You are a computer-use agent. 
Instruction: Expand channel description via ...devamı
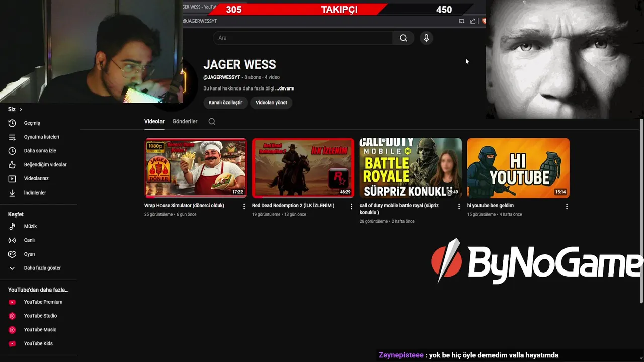point(285,88)
